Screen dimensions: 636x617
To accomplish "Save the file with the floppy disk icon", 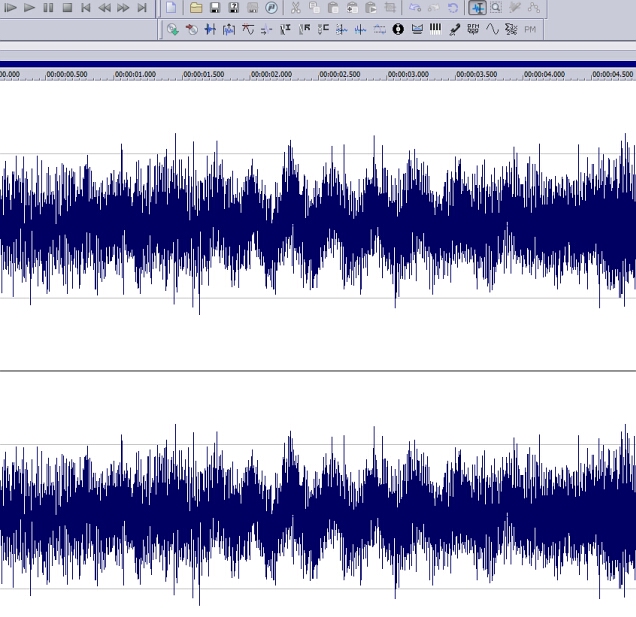I will coord(215,8).
